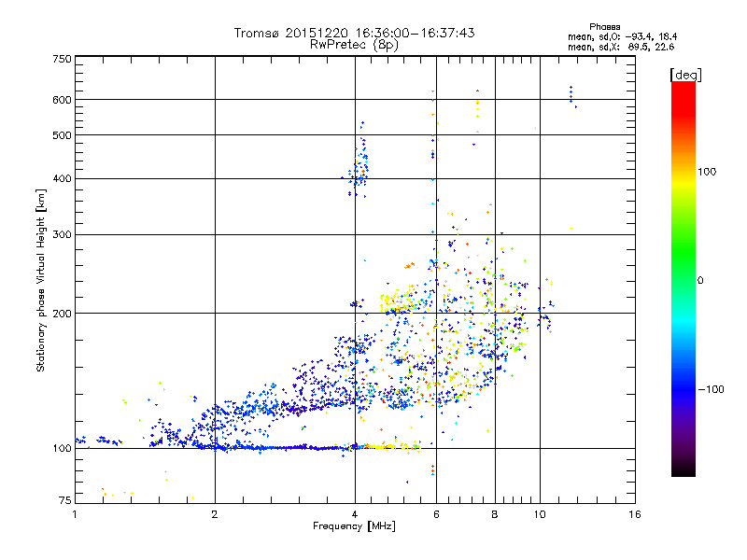Click the 'mean, sd,O: -93.4, 18.4' line

tap(622, 36)
